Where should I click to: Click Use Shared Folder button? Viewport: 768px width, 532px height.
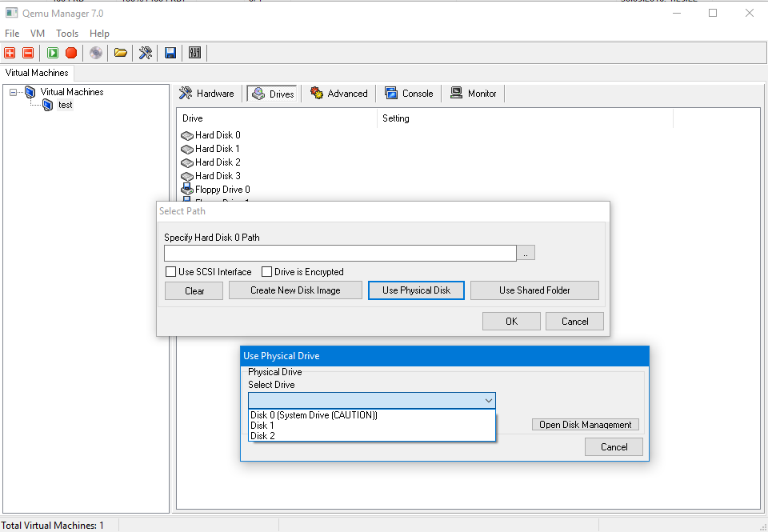pyautogui.click(x=534, y=290)
